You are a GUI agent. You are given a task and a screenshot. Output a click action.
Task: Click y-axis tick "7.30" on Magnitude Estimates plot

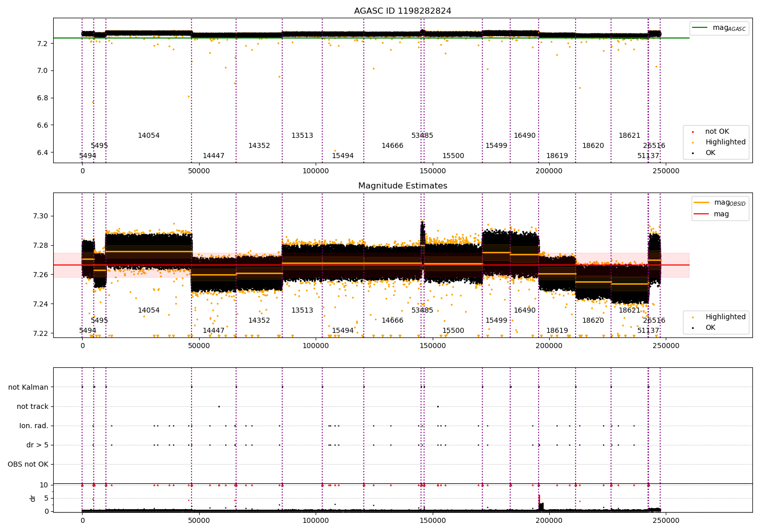click(41, 216)
